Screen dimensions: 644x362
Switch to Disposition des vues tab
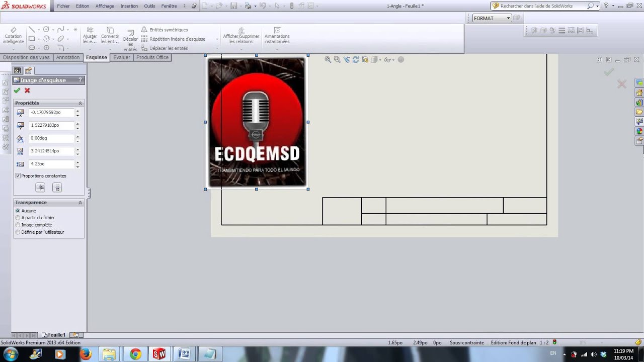click(x=27, y=57)
